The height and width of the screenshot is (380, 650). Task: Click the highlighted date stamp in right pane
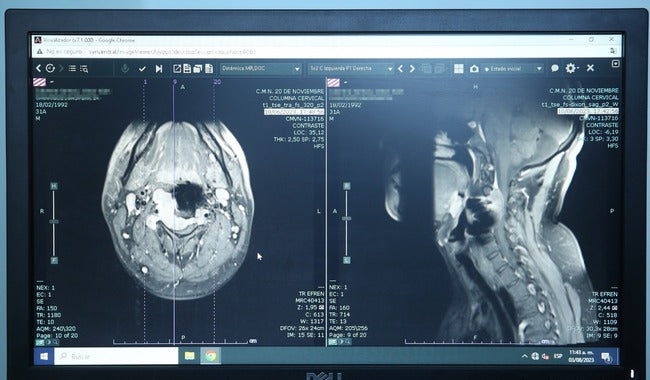[588, 111]
